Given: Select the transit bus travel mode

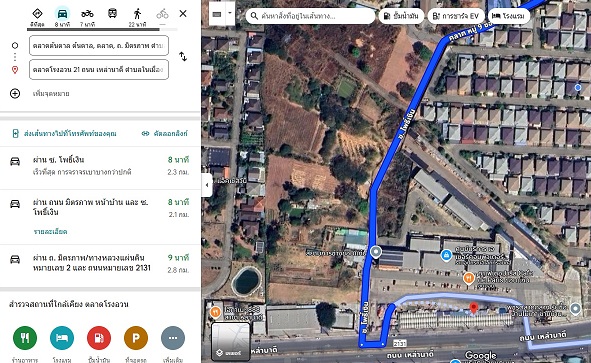Looking at the screenshot, I should pyautogui.click(x=112, y=14).
